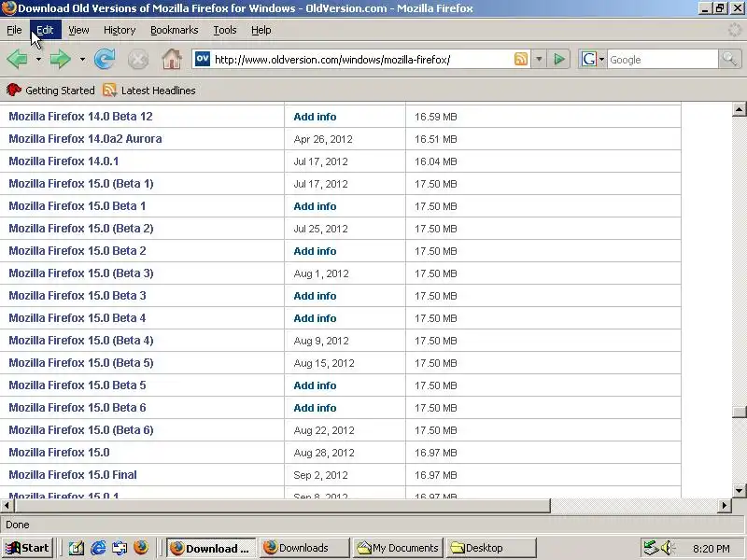Open Mozilla Firefox 15.0 (Beta 6) link
The width and height of the screenshot is (747, 560).
coord(81,429)
